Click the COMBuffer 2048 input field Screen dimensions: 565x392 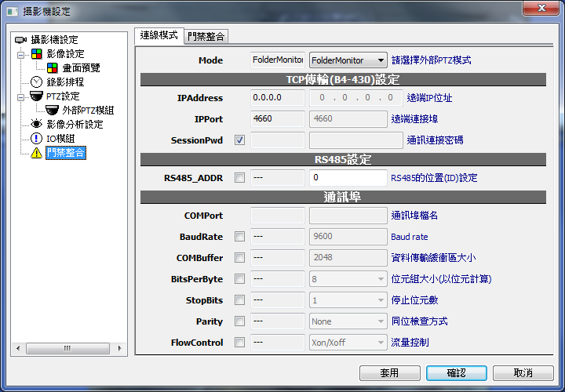(x=348, y=258)
